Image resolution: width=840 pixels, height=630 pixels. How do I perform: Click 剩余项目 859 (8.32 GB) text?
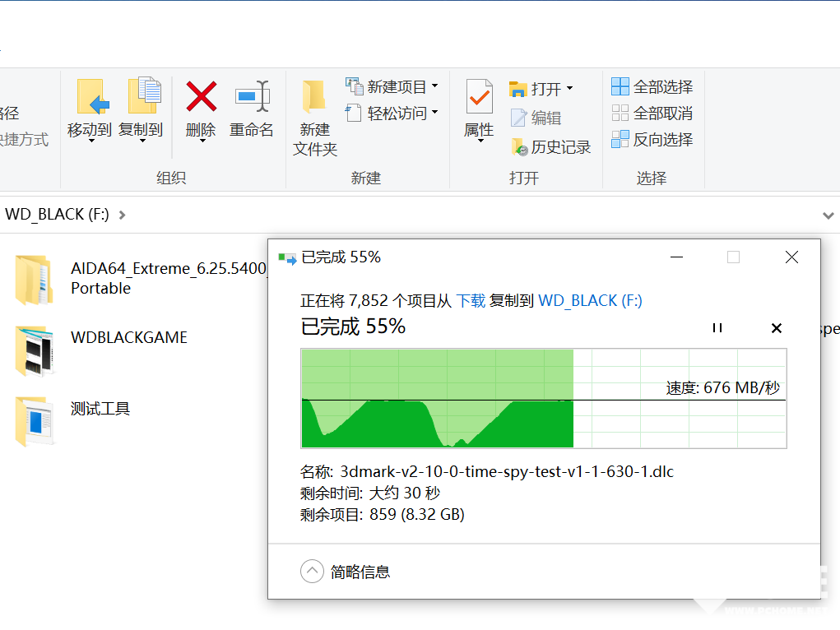click(383, 515)
